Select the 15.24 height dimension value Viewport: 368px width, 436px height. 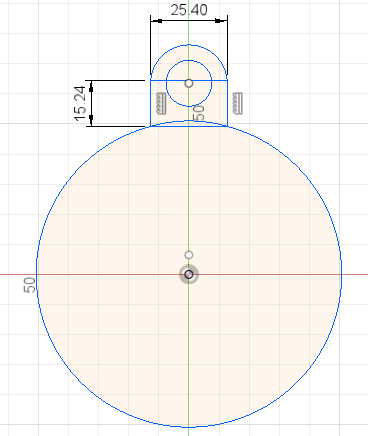coord(81,104)
